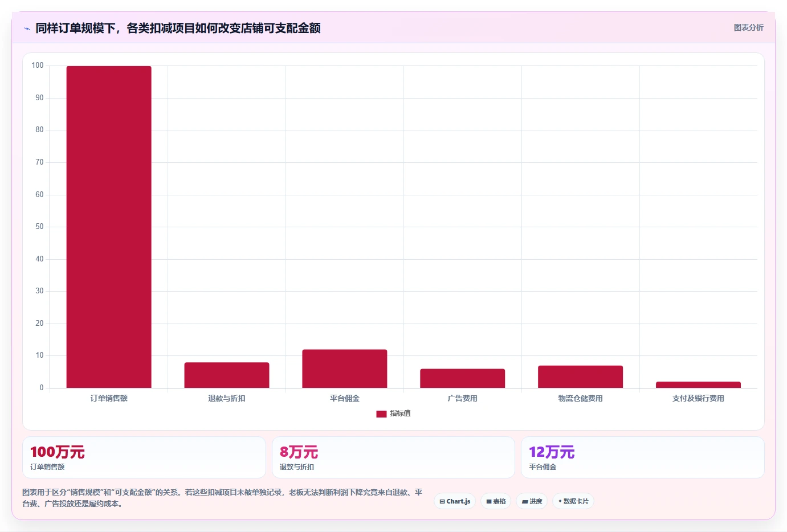Click the 订单销售额 x-axis label
The height and width of the screenshot is (532, 787).
[109, 398]
